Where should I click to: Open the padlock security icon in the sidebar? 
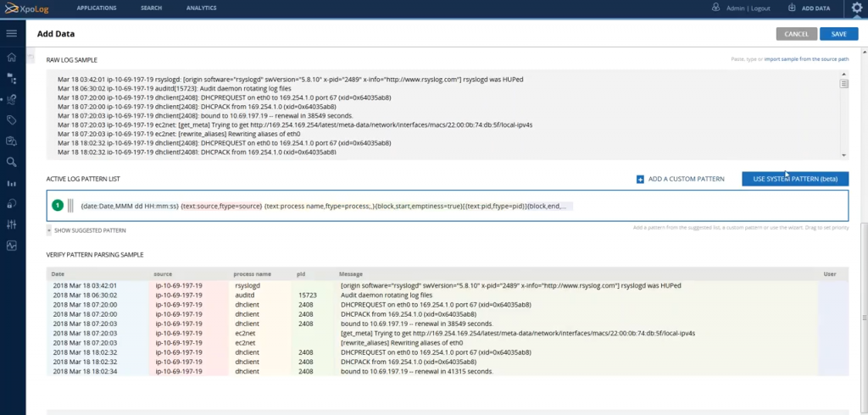coord(11,203)
